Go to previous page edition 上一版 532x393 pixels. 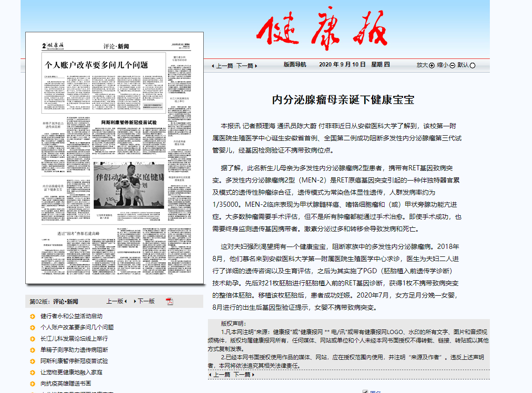pyautogui.click(x=116, y=301)
